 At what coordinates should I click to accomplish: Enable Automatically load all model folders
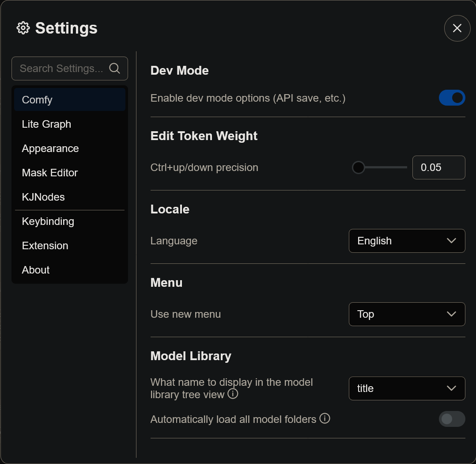pyautogui.click(x=452, y=419)
